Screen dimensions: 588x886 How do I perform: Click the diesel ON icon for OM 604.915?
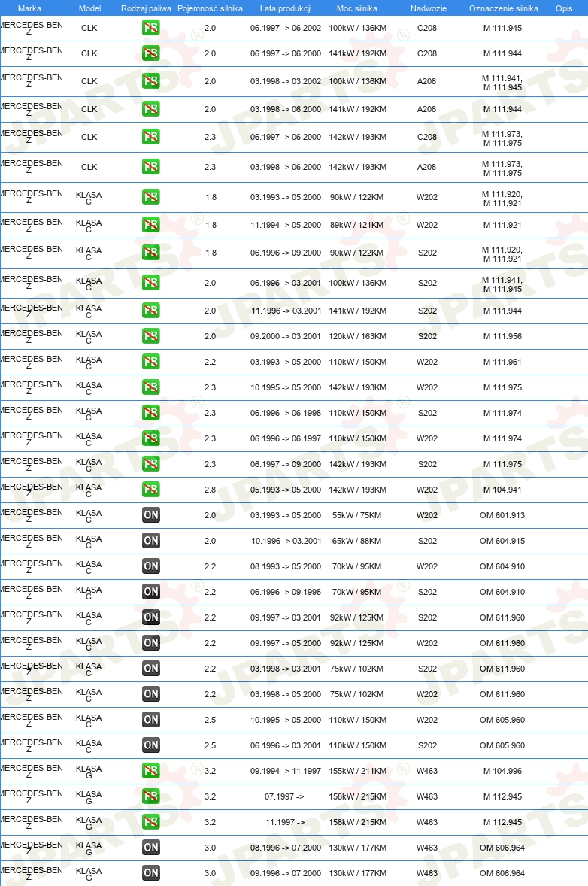(151, 541)
